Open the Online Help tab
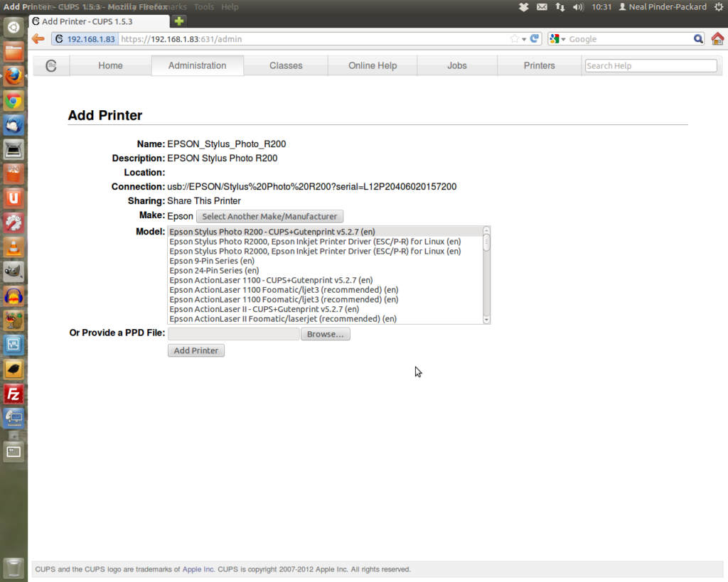 tap(373, 65)
